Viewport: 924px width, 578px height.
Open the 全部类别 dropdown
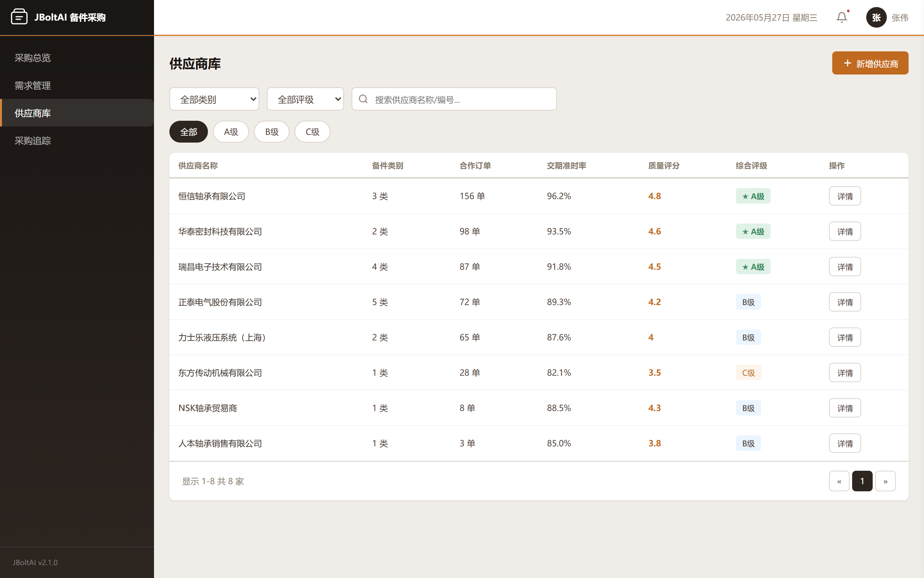[214, 99]
